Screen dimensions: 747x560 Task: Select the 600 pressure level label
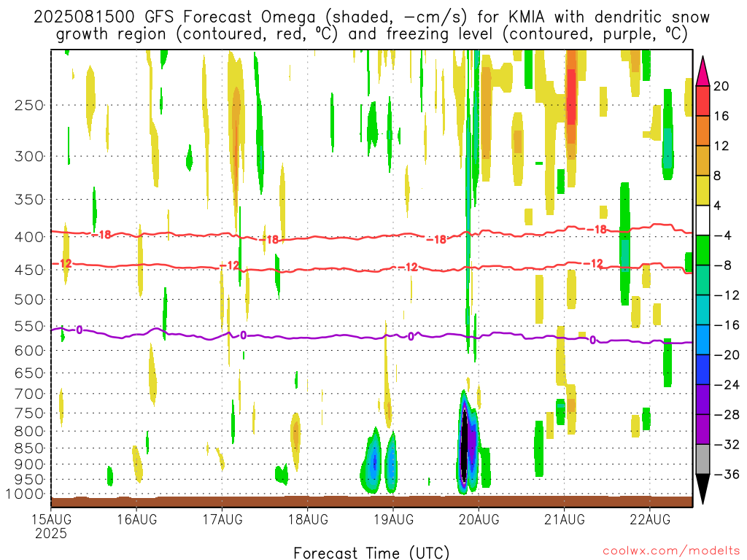tap(29, 351)
